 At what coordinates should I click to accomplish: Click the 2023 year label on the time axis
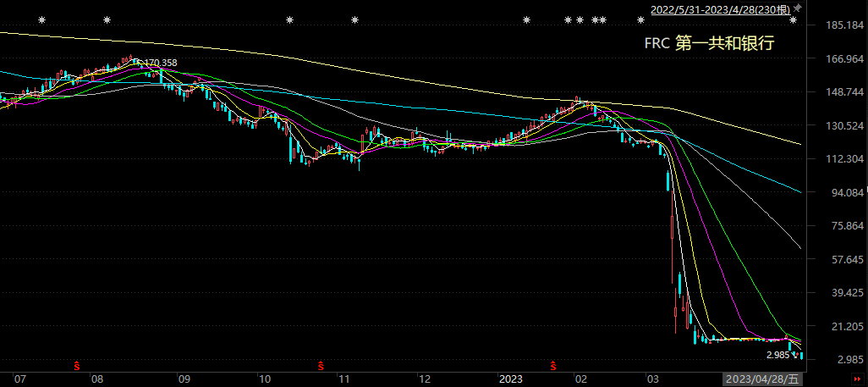511,379
